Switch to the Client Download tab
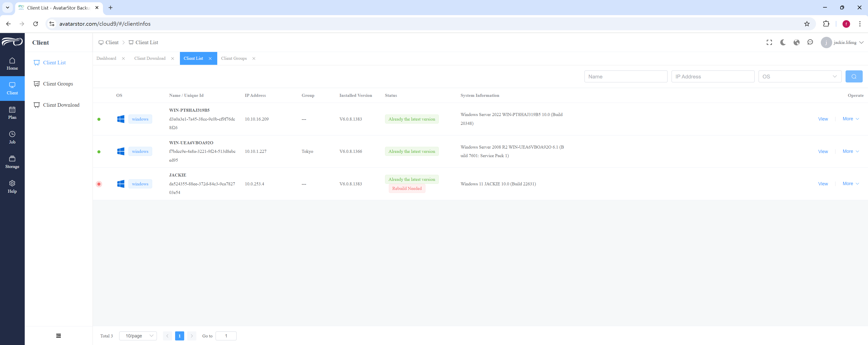This screenshot has height=345, width=868. click(x=150, y=58)
